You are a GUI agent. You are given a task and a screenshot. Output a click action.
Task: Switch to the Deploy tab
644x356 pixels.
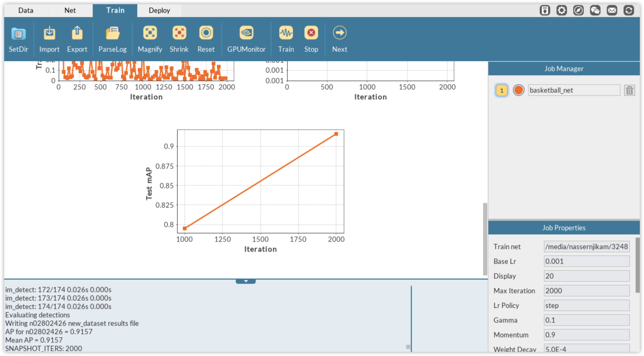(x=159, y=11)
